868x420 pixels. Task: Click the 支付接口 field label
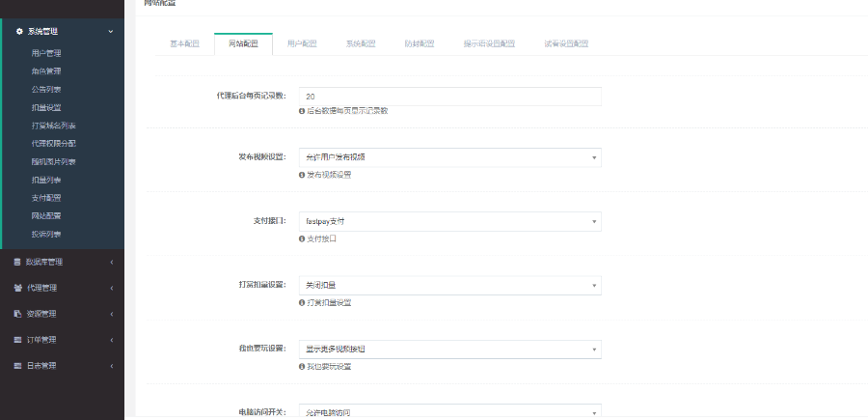pos(270,220)
